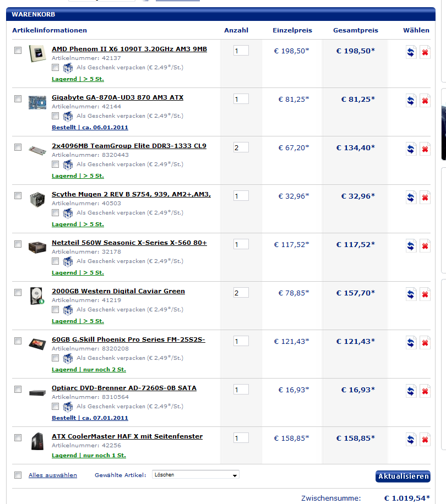Click quantity field for Western Digital Caviar Green

pos(241,293)
